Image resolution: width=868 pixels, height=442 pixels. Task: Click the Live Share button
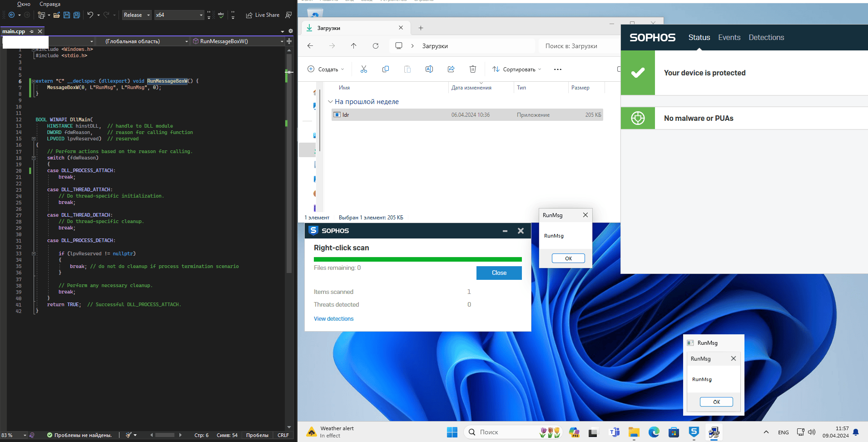click(x=263, y=15)
